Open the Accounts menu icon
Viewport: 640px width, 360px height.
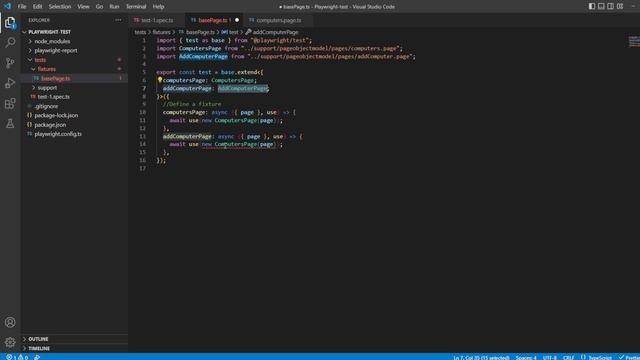(10, 322)
